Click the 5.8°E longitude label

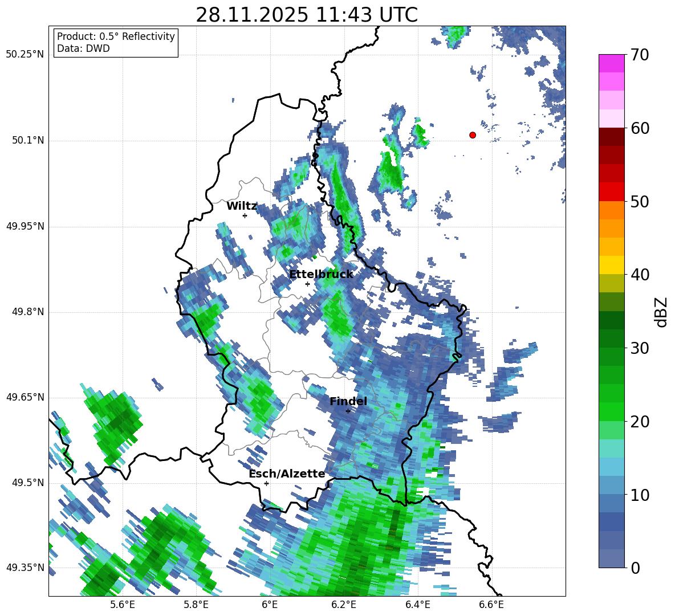(196, 605)
